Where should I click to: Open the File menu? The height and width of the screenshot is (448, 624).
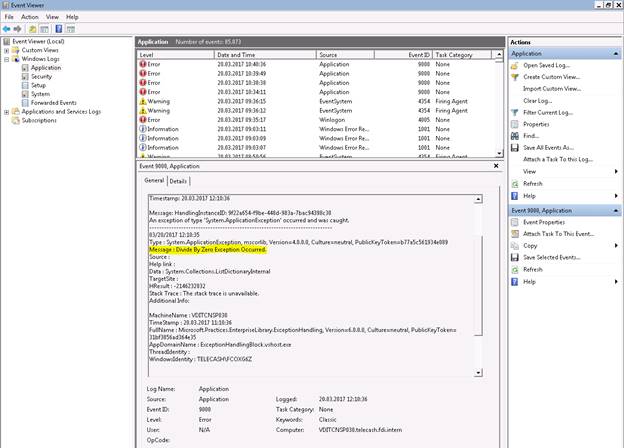tap(9, 17)
